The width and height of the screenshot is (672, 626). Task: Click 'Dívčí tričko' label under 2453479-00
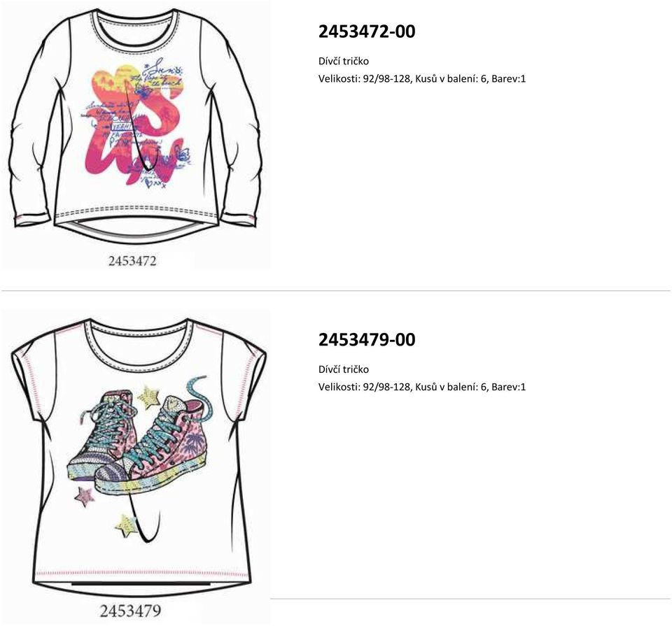click(343, 369)
